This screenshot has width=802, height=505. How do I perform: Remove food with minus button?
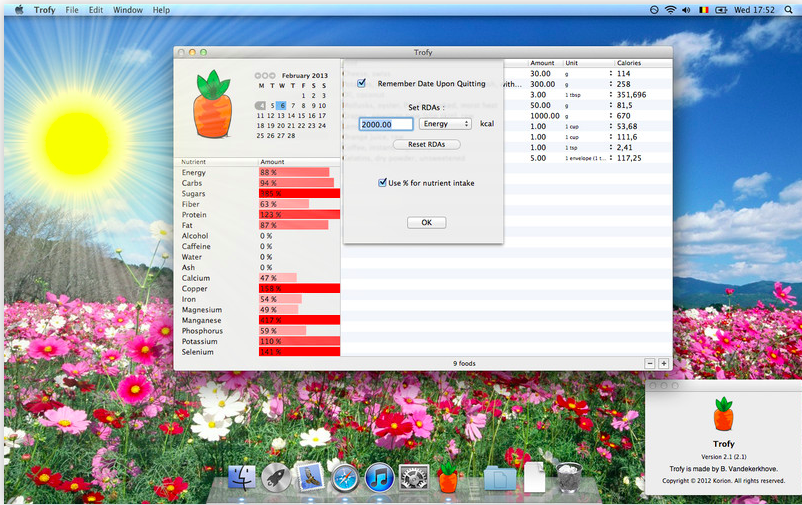click(650, 363)
